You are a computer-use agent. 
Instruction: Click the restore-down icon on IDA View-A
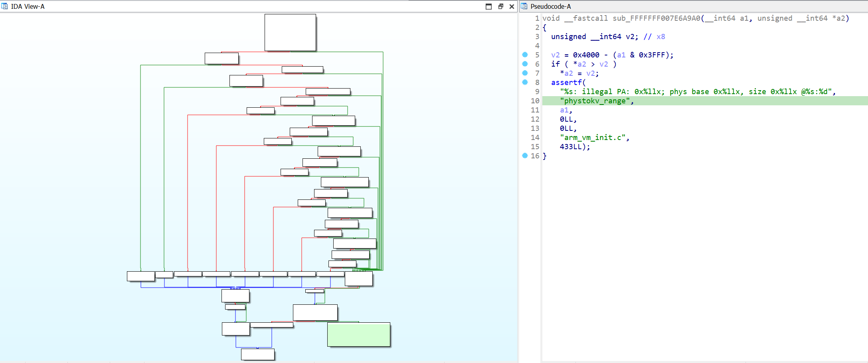click(x=488, y=6)
